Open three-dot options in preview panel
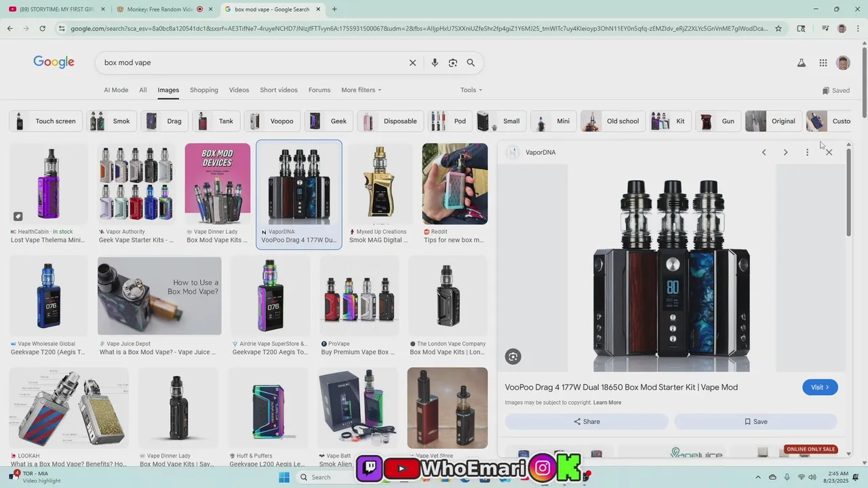Image resolution: width=868 pixels, height=488 pixels. [807, 152]
